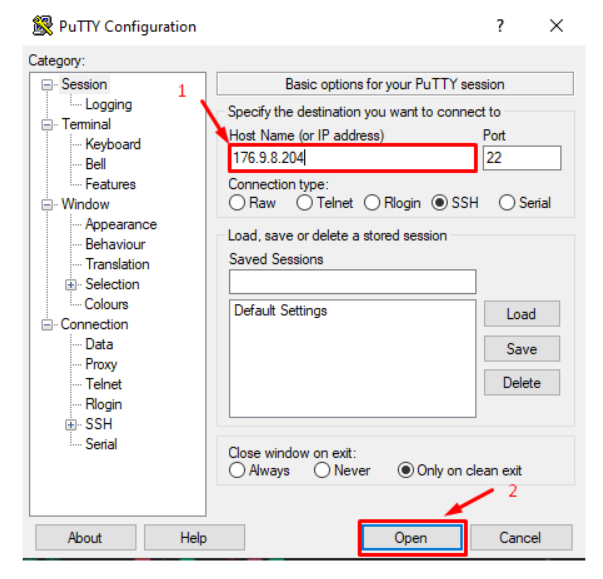
Task: Collapse the Terminal tree node
Action: tap(47, 125)
